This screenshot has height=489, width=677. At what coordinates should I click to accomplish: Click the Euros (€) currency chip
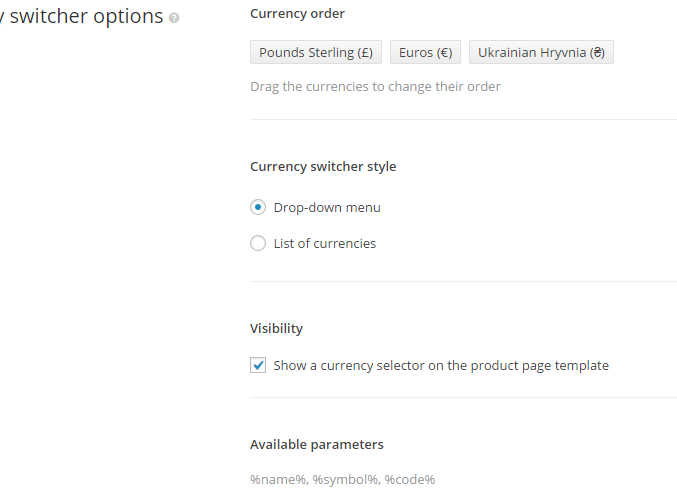click(425, 52)
